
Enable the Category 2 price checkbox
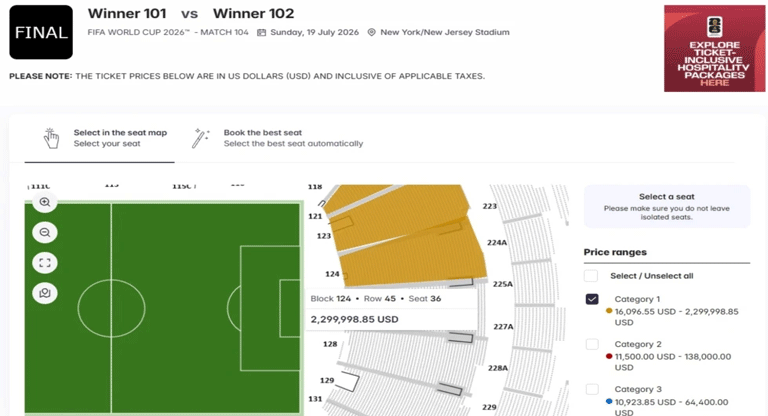click(x=591, y=344)
